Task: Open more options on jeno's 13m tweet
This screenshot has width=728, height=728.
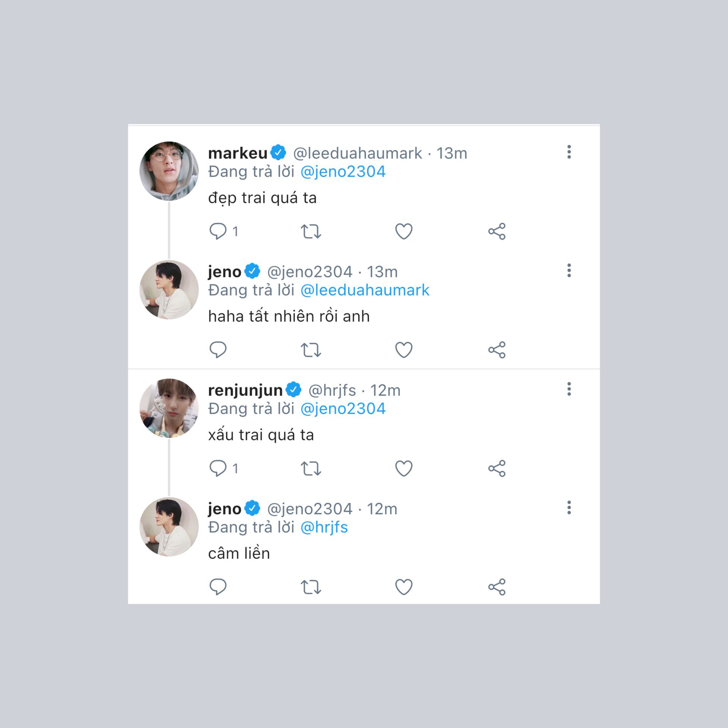Action: (x=569, y=271)
